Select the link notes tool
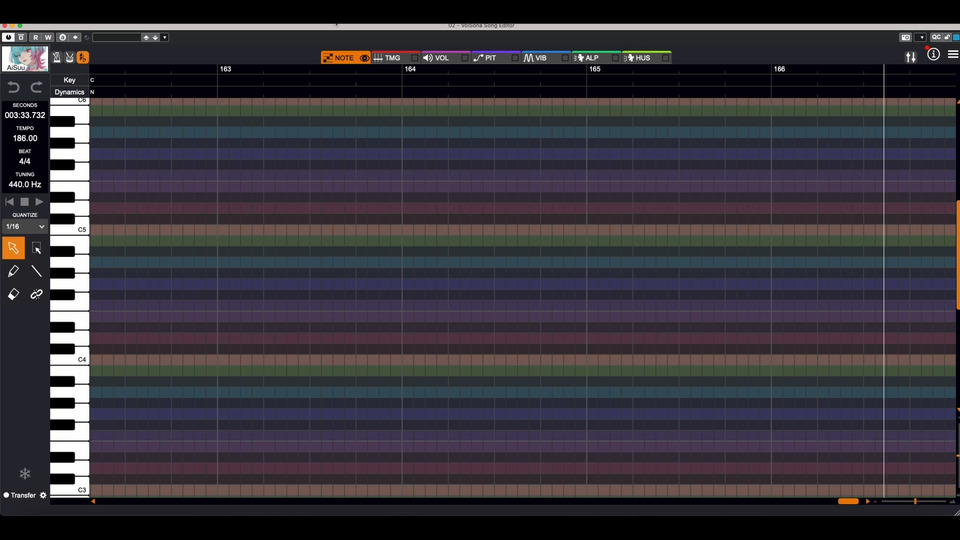 [x=37, y=294]
